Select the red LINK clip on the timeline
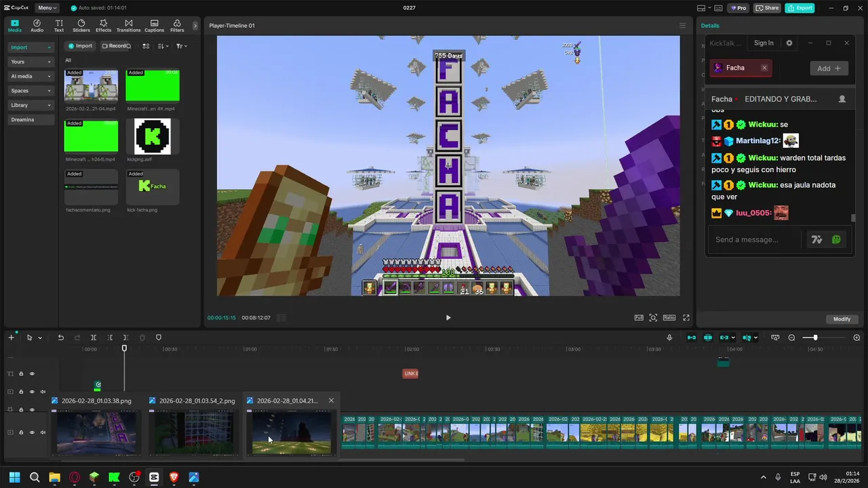The height and width of the screenshot is (488, 868). (x=411, y=373)
